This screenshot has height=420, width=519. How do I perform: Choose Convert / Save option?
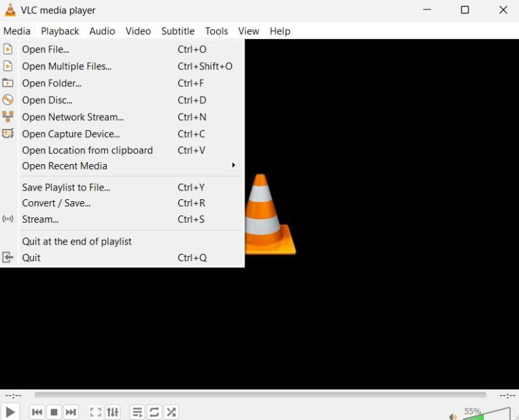(56, 203)
